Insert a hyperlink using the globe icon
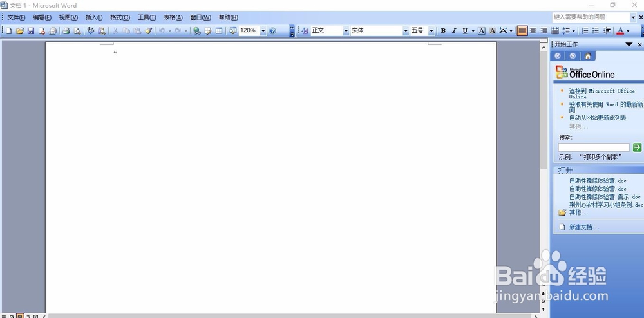The width and height of the screenshot is (644, 318). click(197, 31)
